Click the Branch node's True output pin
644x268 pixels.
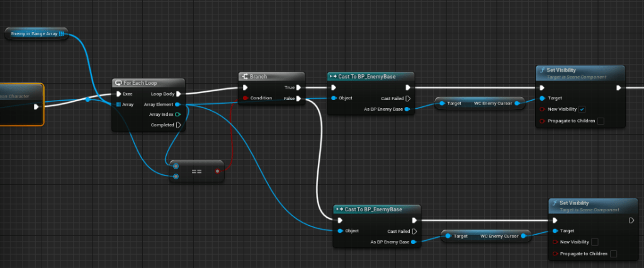click(298, 88)
